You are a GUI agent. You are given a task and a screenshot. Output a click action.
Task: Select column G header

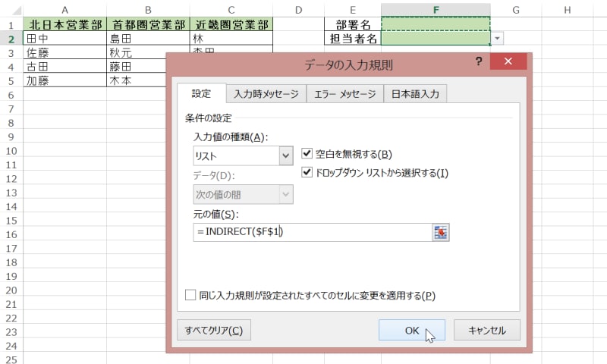516,10
